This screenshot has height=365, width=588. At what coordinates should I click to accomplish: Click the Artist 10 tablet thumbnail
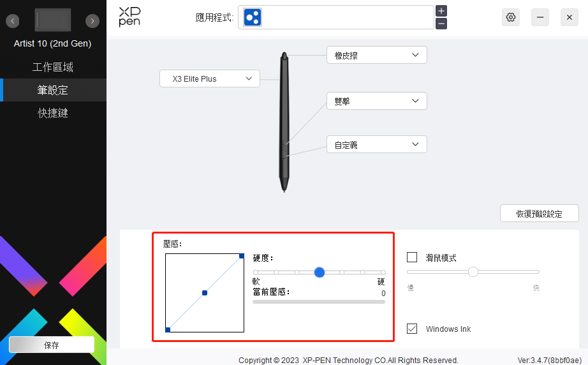52,20
